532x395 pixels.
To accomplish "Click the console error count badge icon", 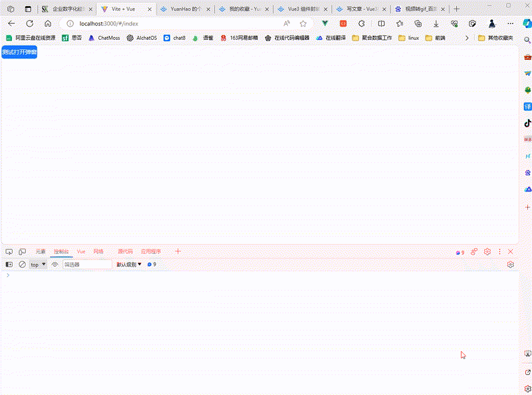I will point(459,252).
